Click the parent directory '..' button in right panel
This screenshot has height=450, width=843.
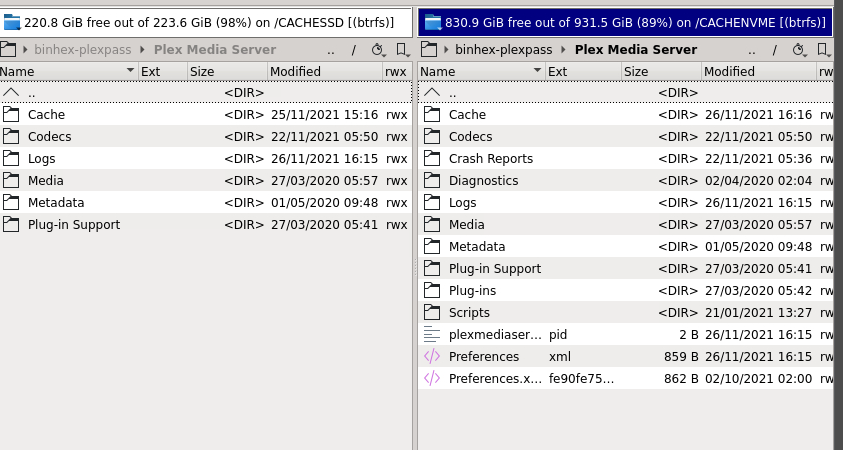(752, 51)
